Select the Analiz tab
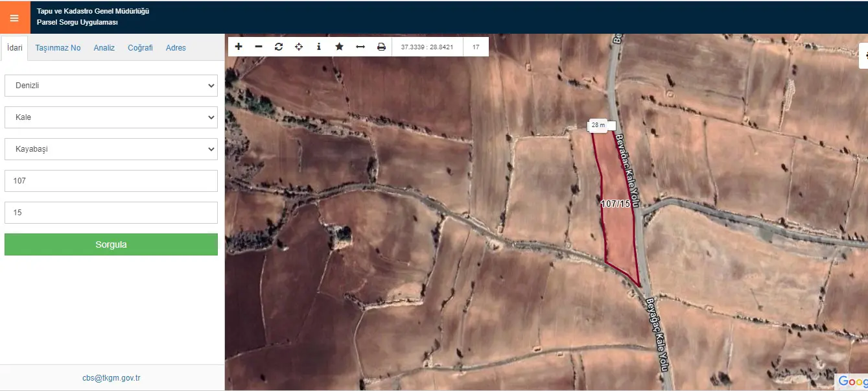The width and height of the screenshot is (868, 391). click(x=104, y=48)
